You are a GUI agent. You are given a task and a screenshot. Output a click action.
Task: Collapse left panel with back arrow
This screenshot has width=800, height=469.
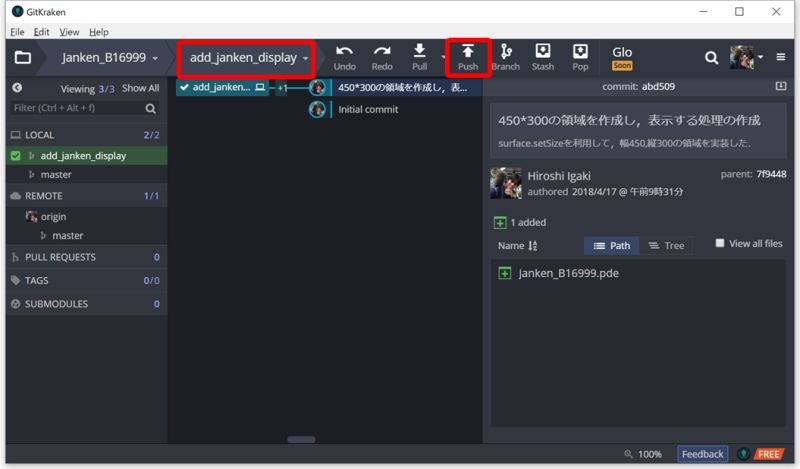tap(17, 88)
